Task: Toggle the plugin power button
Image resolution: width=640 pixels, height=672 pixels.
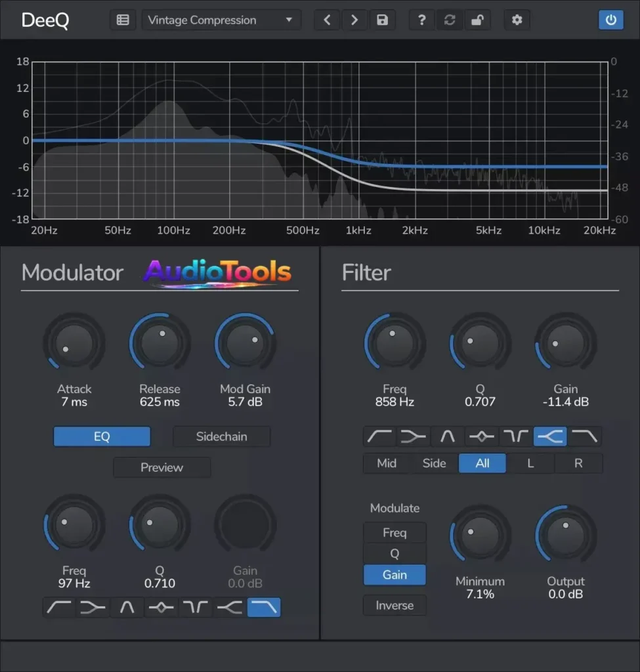Action: coord(611,20)
